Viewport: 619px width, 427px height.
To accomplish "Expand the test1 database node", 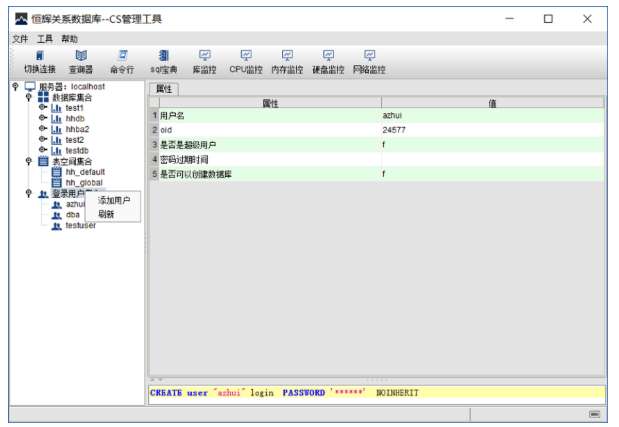I will [42, 108].
